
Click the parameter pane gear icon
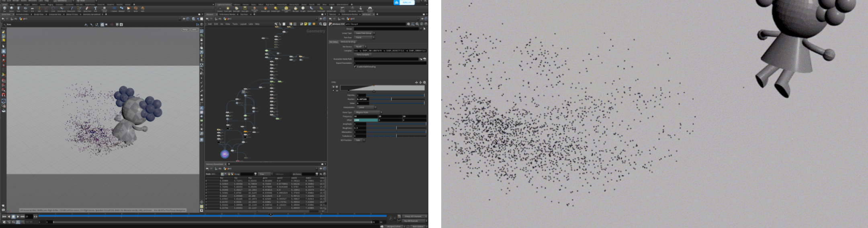click(x=408, y=24)
